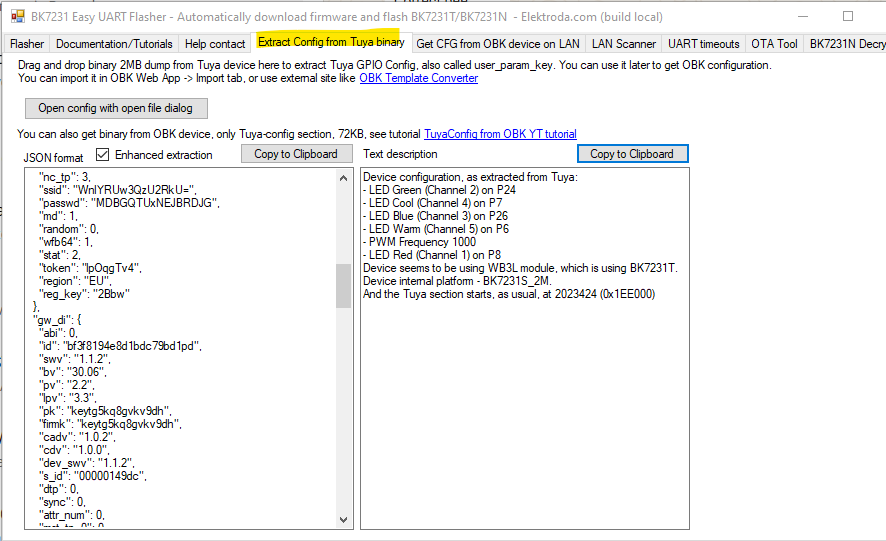Click the JSON box scroll up arrow
886x541 pixels.
coord(344,178)
